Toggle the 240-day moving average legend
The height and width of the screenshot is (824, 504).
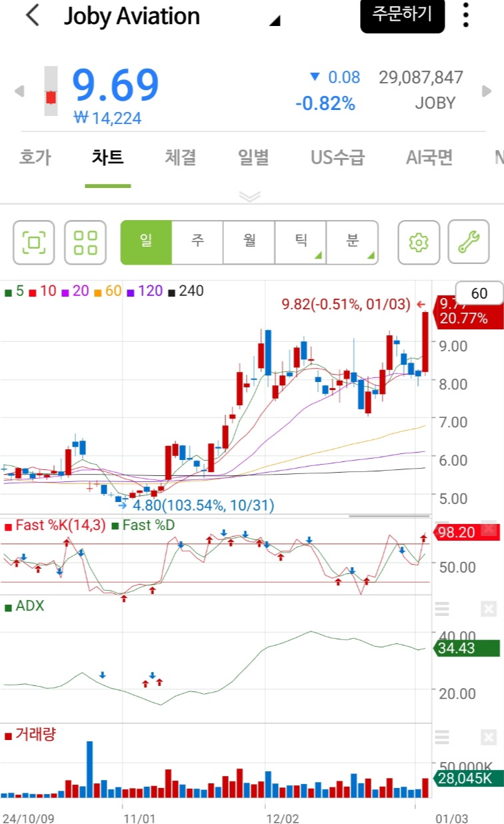pos(186,291)
